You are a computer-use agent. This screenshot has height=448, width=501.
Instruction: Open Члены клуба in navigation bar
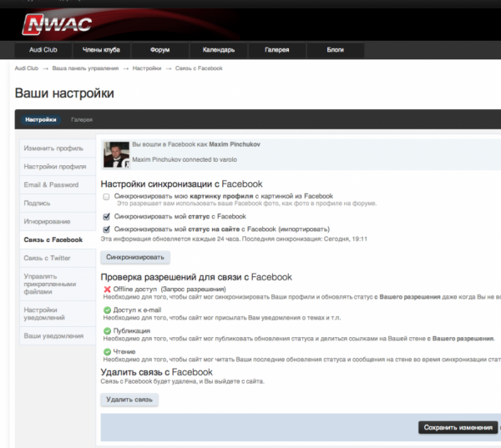click(x=101, y=50)
